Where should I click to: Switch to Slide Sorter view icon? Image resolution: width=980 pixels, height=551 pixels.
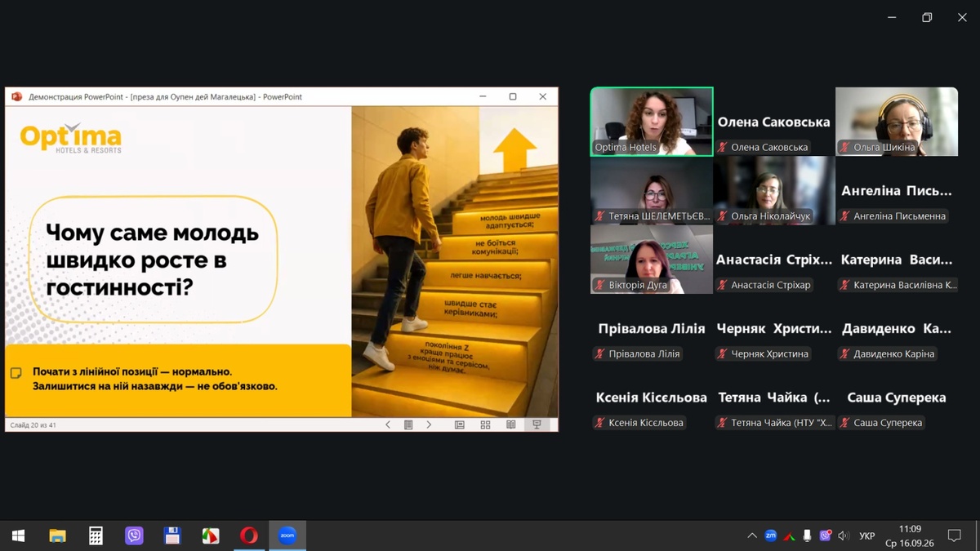click(x=485, y=424)
